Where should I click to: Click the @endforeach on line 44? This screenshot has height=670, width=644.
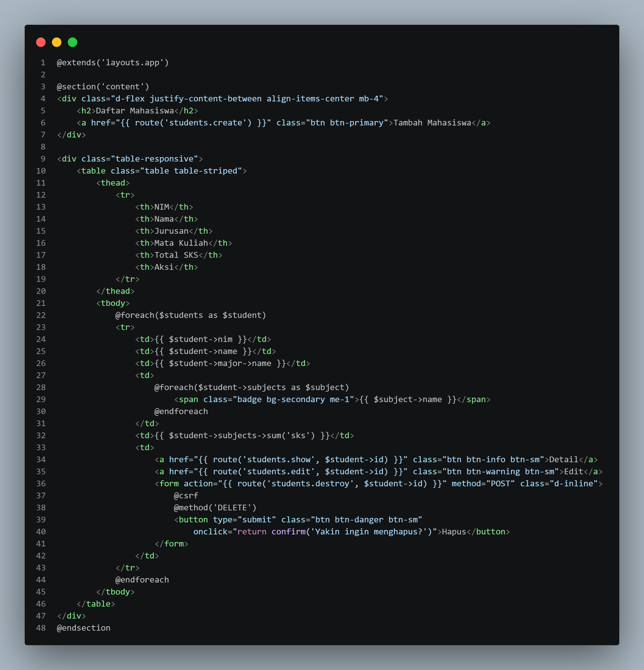tap(142, 580)
